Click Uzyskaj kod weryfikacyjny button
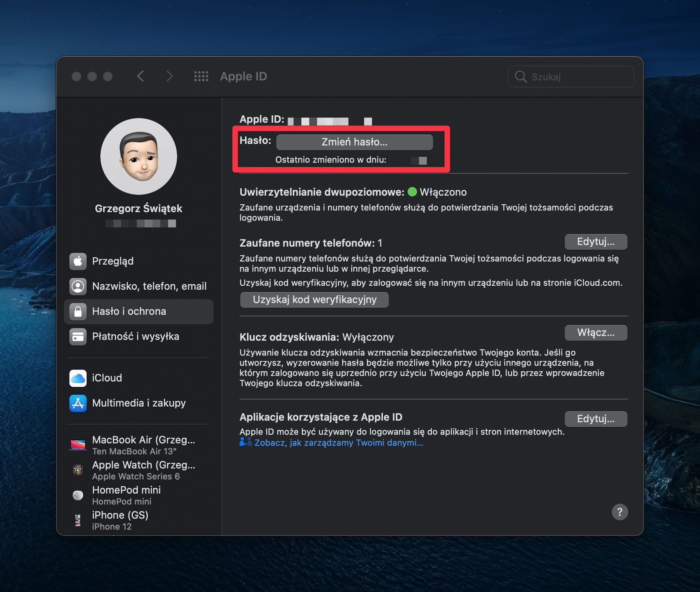This screenshot has width=700, height=592. (314, 300)
